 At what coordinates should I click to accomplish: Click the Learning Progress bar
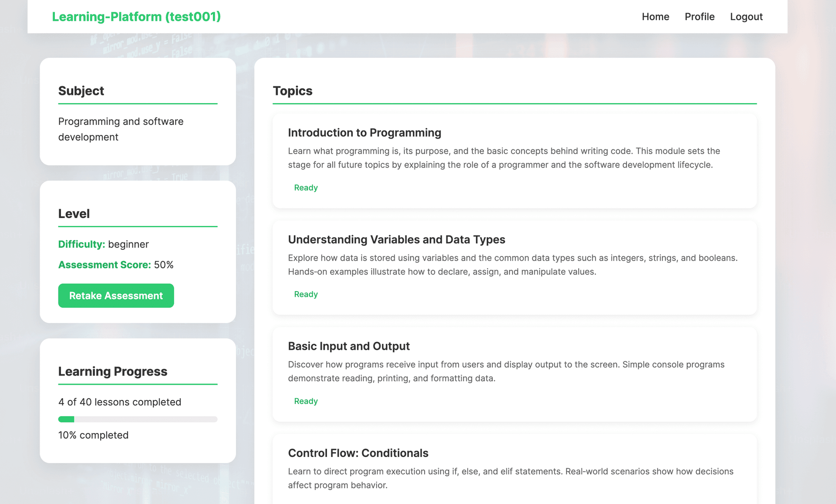(x=138, y=419)
